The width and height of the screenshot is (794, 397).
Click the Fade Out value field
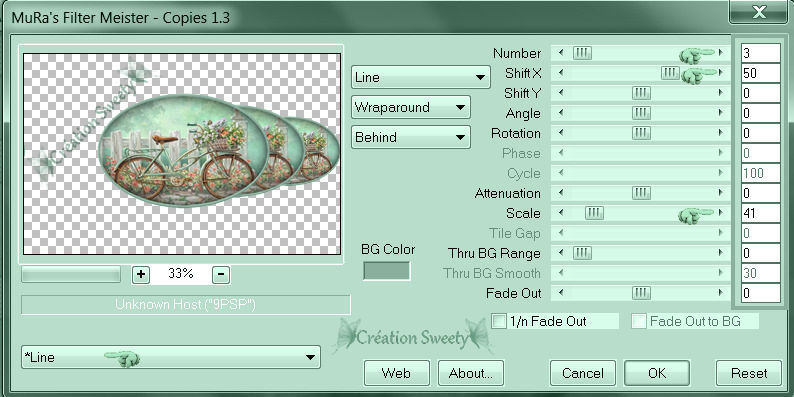761,293
